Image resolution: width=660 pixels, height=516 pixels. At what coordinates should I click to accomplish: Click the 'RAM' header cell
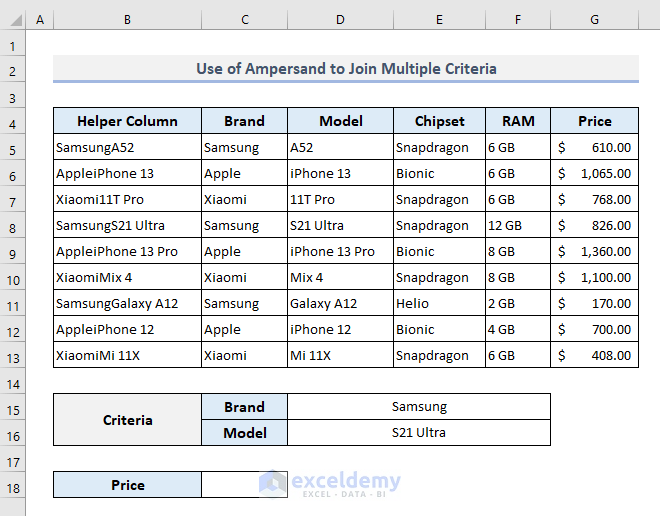518,121
